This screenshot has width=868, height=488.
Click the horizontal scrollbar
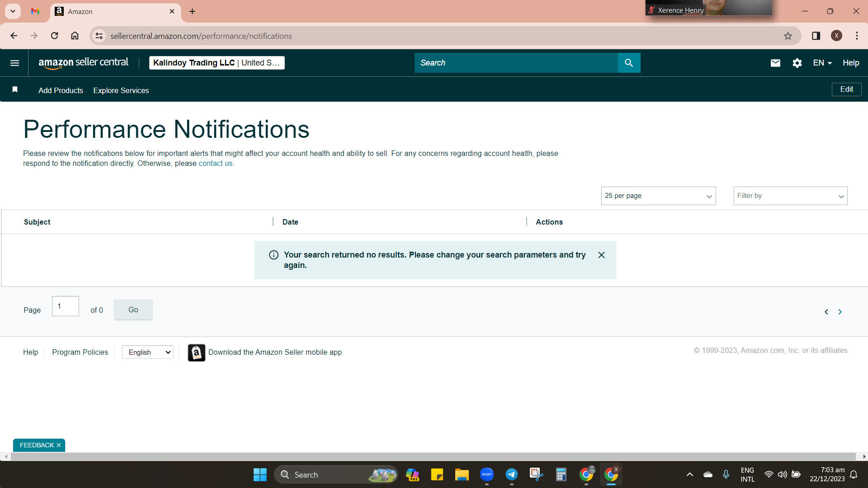[x=433, y=457]
